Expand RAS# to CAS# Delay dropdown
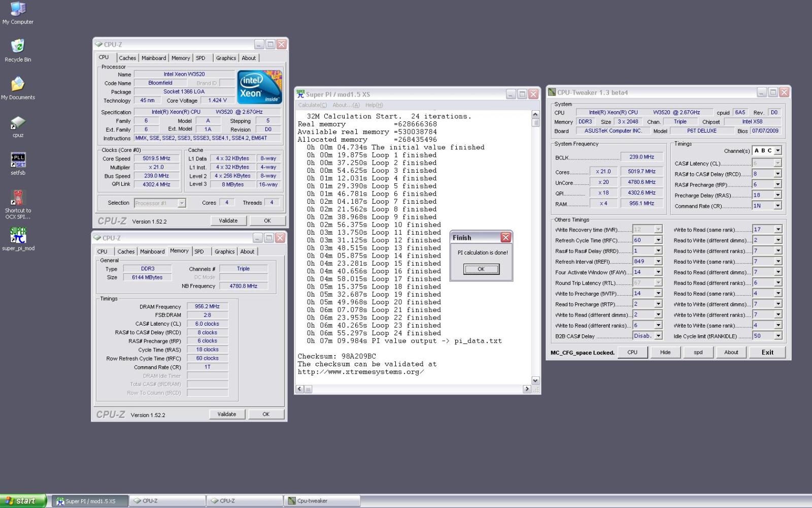This screenshot has height=508, width=812. (x=777, y=174)
